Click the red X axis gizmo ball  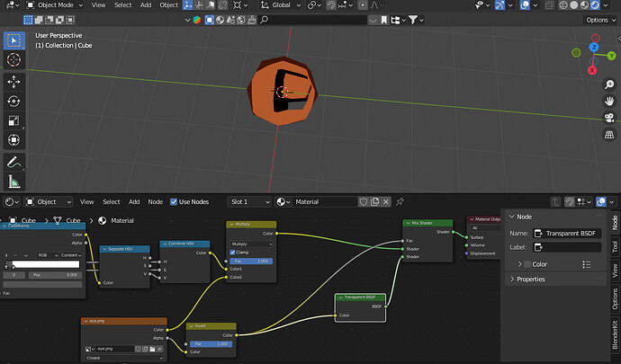pos(592,70)
